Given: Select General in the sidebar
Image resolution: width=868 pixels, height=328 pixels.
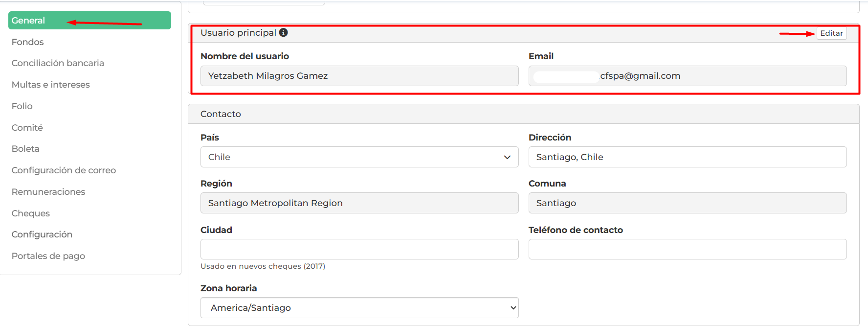Looking at the screenshot, I should pos(28,21).
